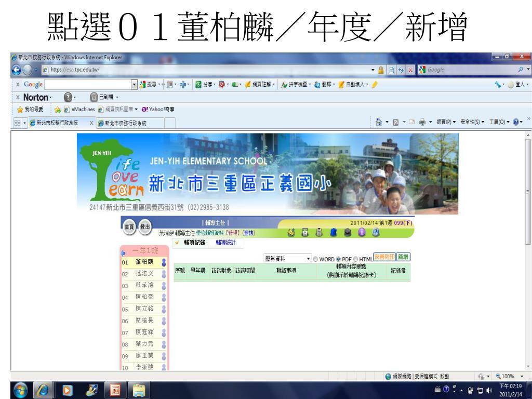Click the Google toolbar blue plus icon
Viewport: 532px width, 399px height.
click(183, 85)
